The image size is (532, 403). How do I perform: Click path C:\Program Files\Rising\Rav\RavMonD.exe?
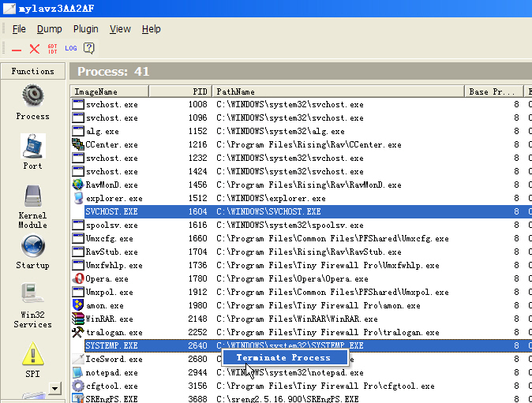(x=309, y=185)
